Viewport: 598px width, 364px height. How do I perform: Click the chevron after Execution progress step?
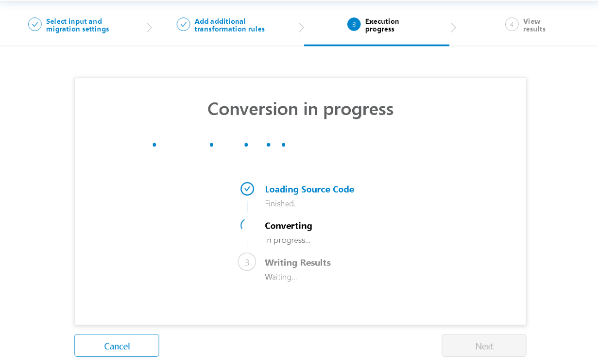pyautogui.click(x=453, y=28)
